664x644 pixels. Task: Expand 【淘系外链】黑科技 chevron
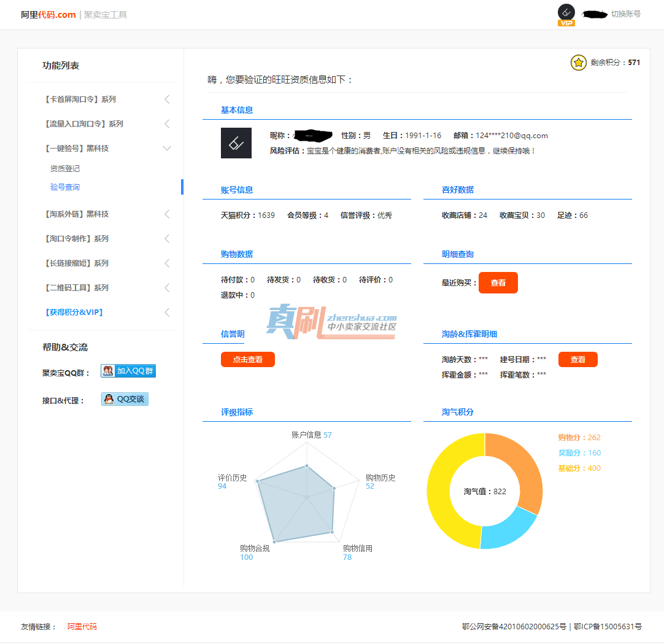pyautogui.click(x=168, y=214)
